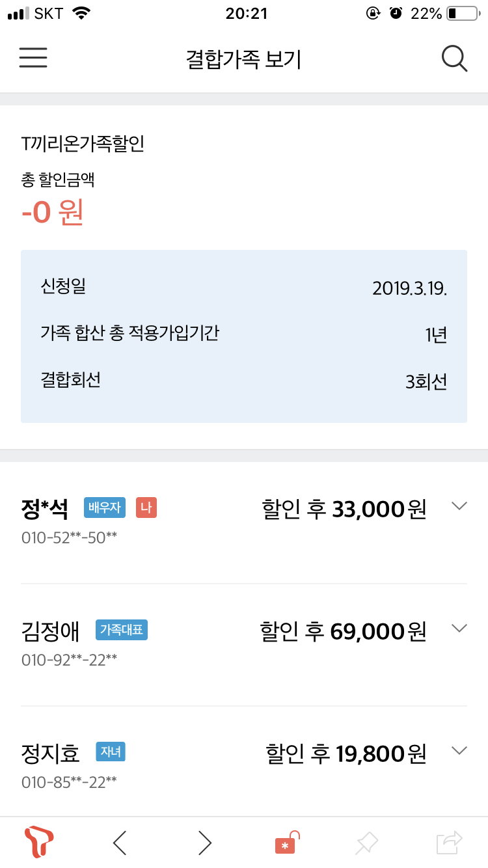Tap the battery indicator in status bar

tap(462, 13)
